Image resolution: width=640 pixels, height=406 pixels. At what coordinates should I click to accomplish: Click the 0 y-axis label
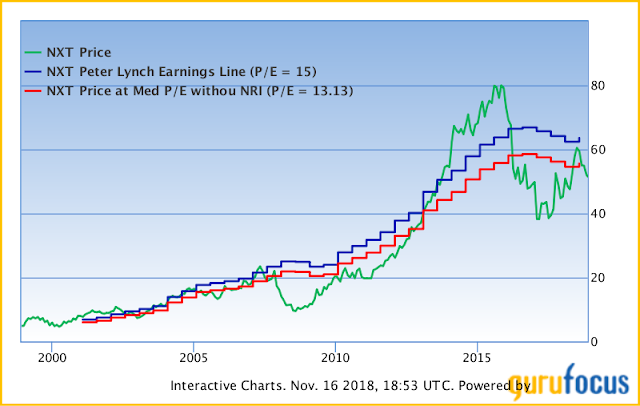click(x=594, y=342)
